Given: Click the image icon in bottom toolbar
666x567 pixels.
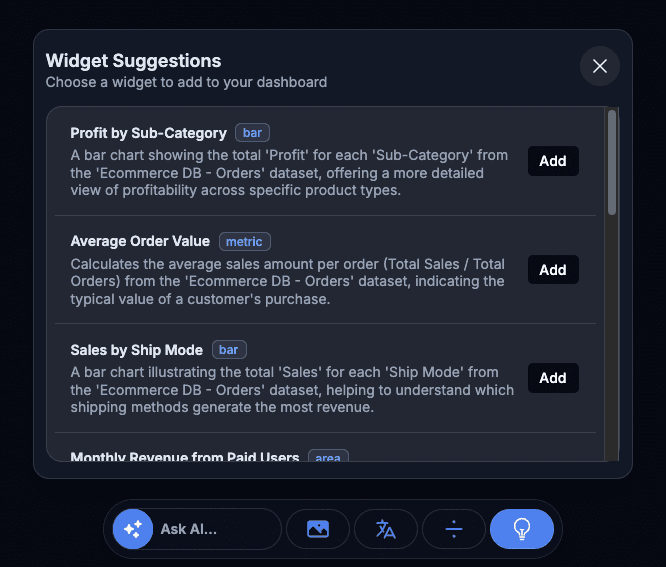Looking at the screenshot, I should (x=318, y=529).
